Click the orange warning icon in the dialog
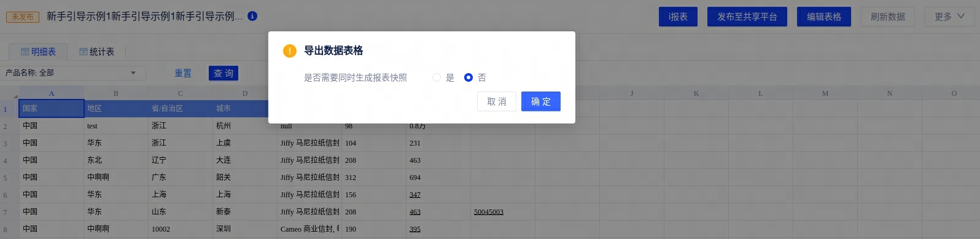Image resolution: width=980 pixels, height=239 pixels. tap(289, 51)
